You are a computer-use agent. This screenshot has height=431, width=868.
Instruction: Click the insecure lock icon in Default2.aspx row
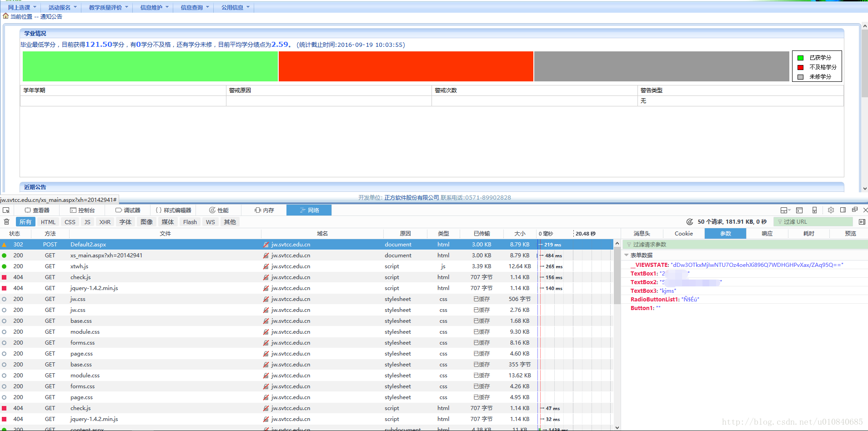(266, 245)
